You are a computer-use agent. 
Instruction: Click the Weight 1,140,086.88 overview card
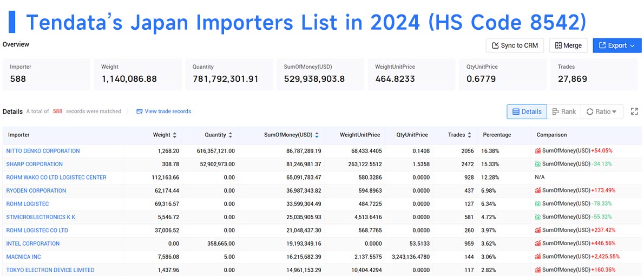tap(137, 74)
